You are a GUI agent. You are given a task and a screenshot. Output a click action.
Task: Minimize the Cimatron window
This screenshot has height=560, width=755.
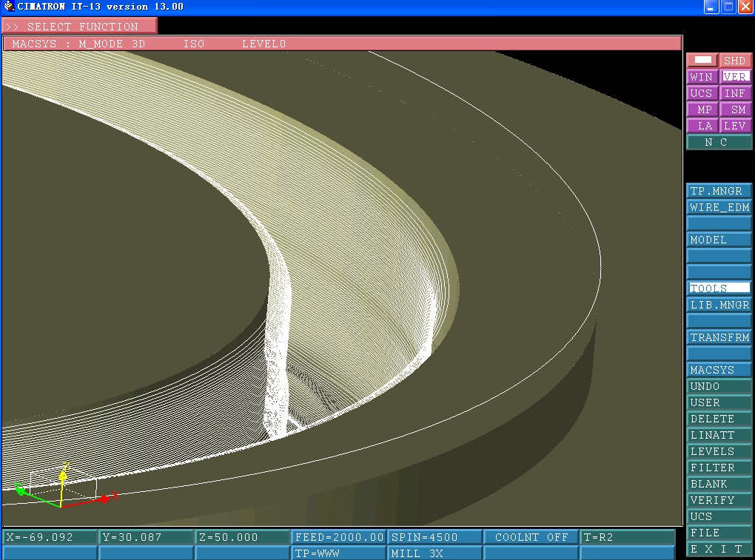click(x=711, y=7)
